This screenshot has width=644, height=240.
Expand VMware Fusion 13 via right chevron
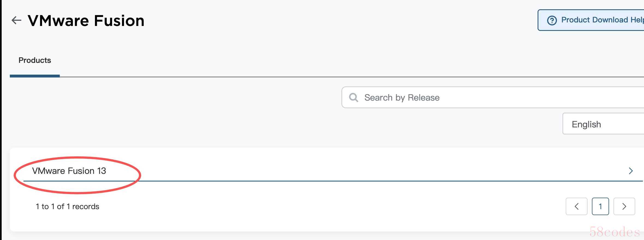631,171
